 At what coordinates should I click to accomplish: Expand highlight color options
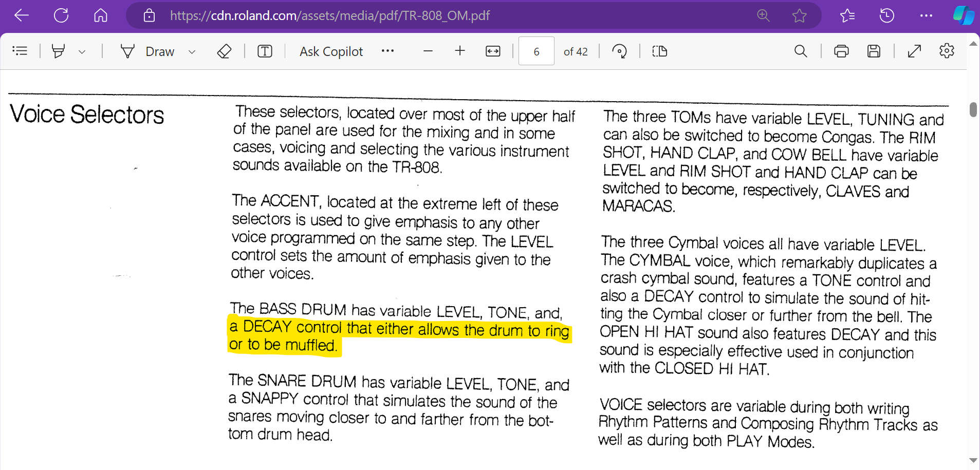[x=82, y=51]
